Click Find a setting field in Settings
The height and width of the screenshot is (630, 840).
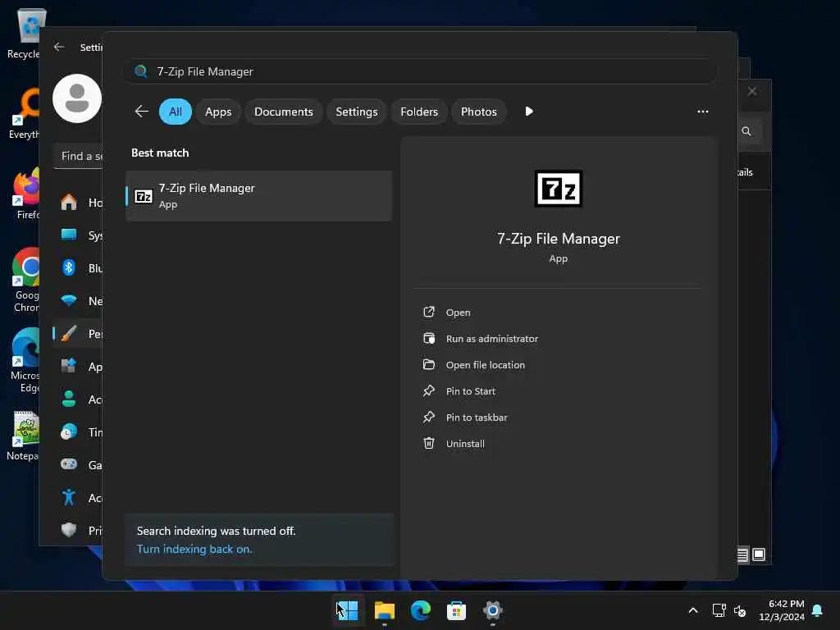coord(78,156)
